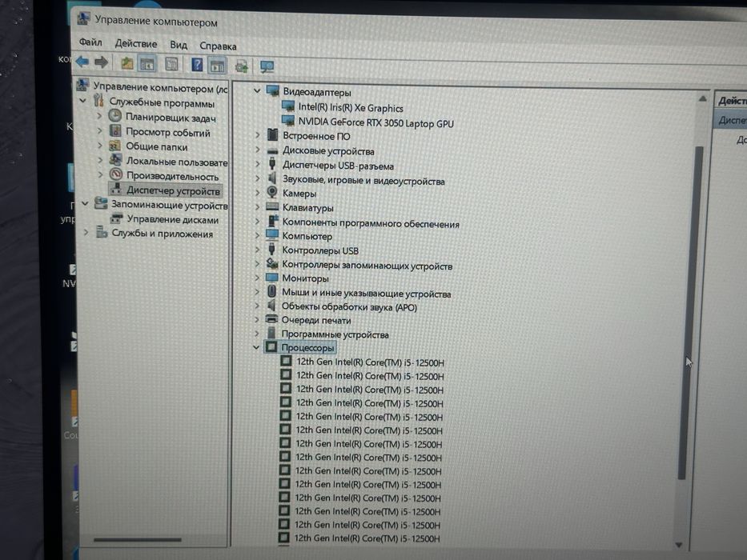Click the Планировщик заданий clock icon
The height and width of the screenshot is (560, 747).
point(114,116)
